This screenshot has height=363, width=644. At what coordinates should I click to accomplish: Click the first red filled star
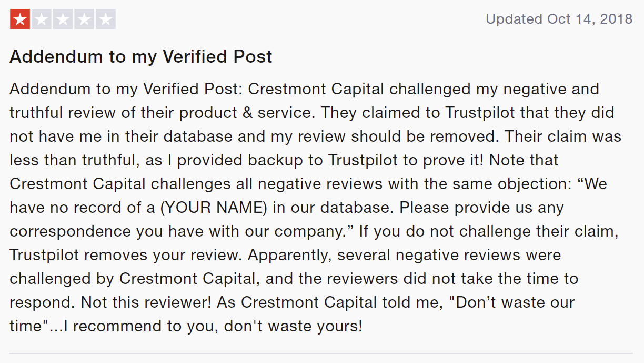pos(20,19)
